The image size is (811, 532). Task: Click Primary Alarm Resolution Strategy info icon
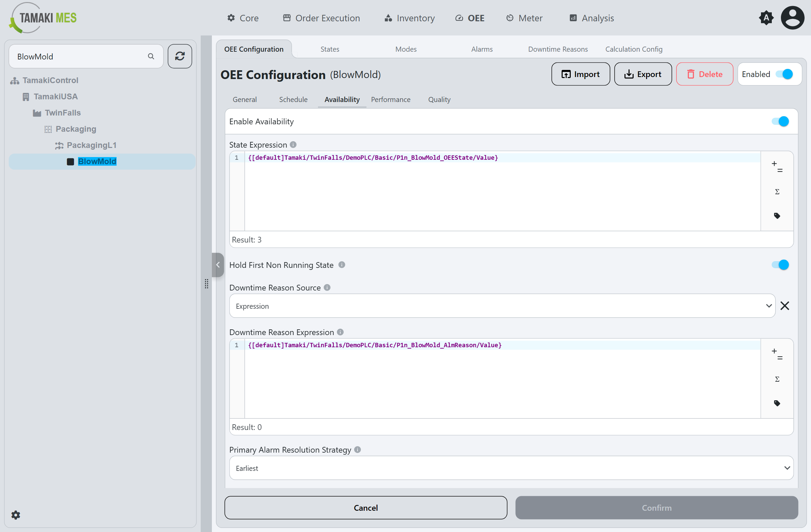[358, 450]
